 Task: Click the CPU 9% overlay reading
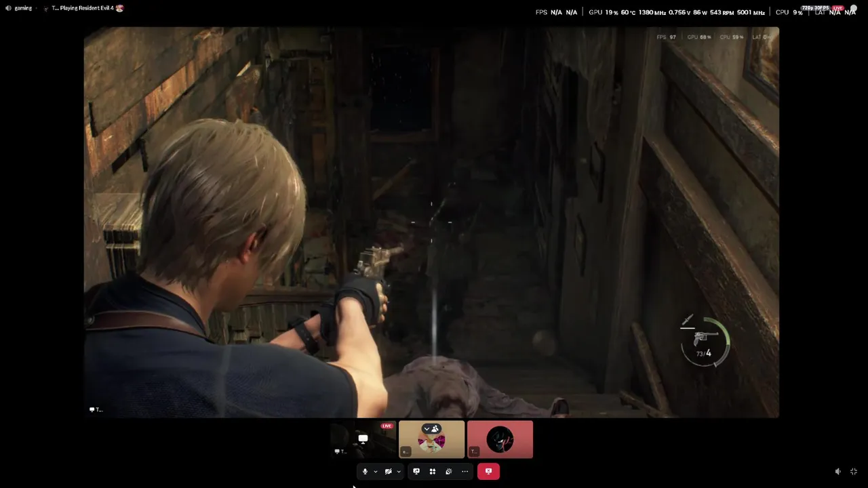click(789, 12)
